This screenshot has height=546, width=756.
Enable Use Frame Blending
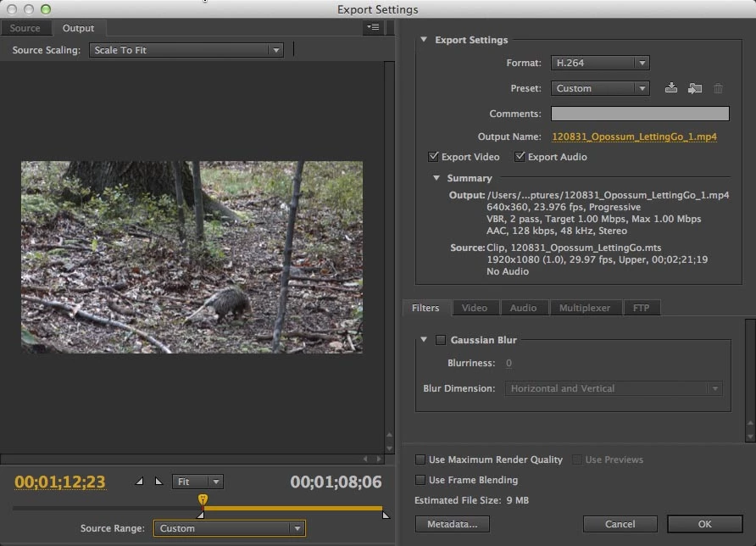(x=420, y=479)
